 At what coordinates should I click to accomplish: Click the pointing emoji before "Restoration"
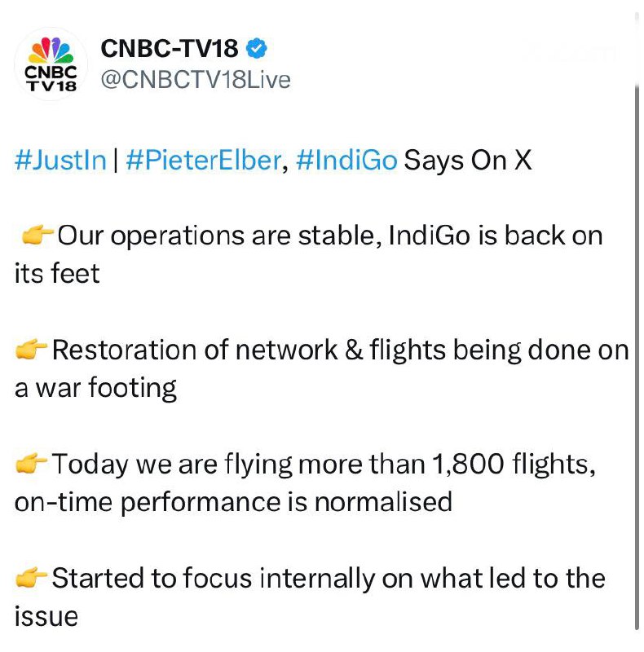point(32,351)
